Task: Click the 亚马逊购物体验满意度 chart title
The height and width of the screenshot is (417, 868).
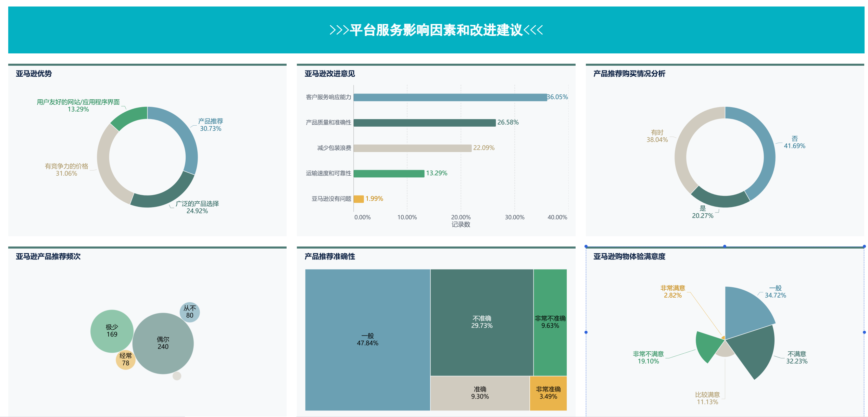Action: click(x=629, y=256)
